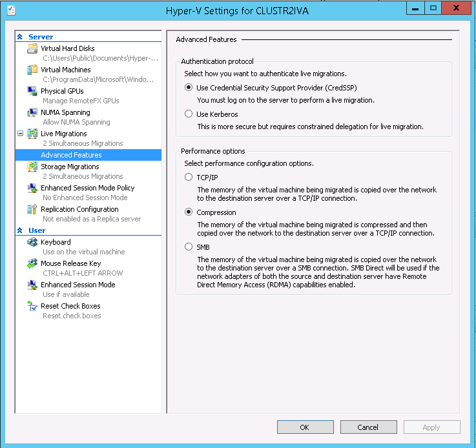
Task: Click the Enhanced Session Mode Policy icon
Action: (32, 188)
